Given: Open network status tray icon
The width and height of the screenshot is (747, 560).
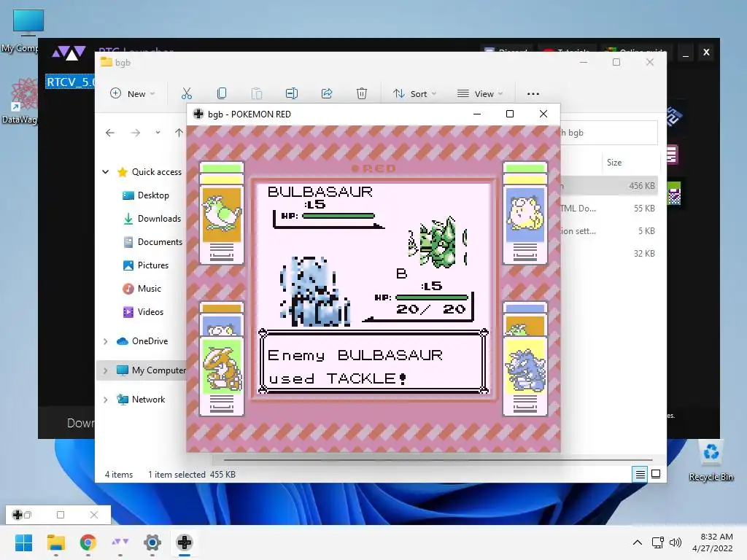Looking at the screenshot, I should pyautogui.click(x=658, y=542).
